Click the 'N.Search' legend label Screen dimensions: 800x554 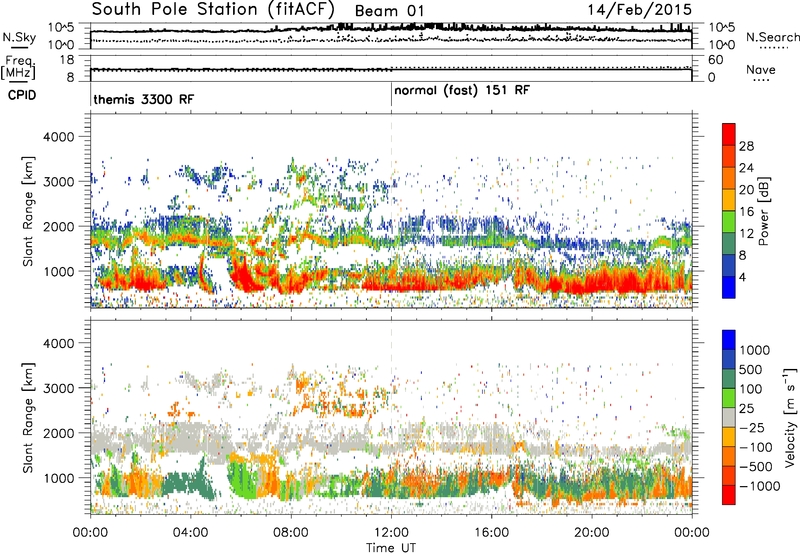point(772,37)
